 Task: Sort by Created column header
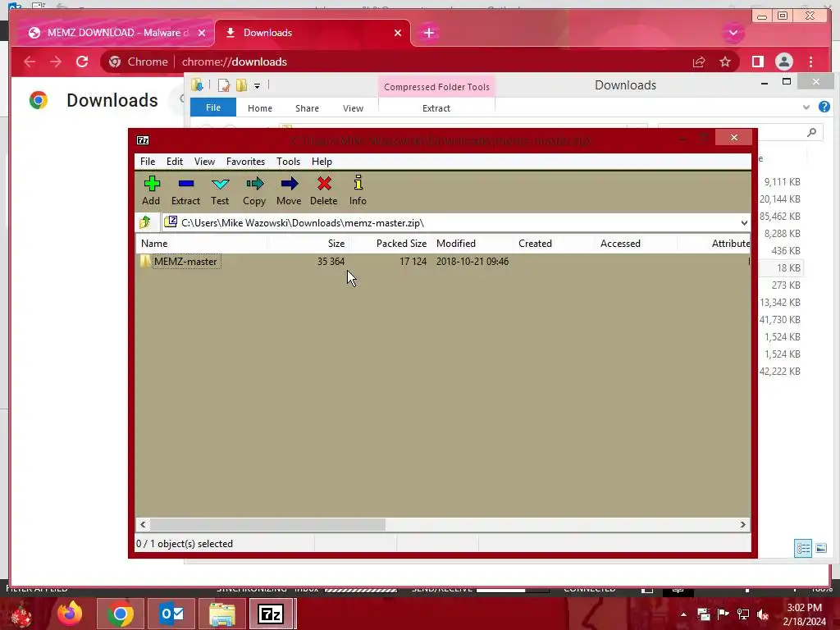[554, 243]
